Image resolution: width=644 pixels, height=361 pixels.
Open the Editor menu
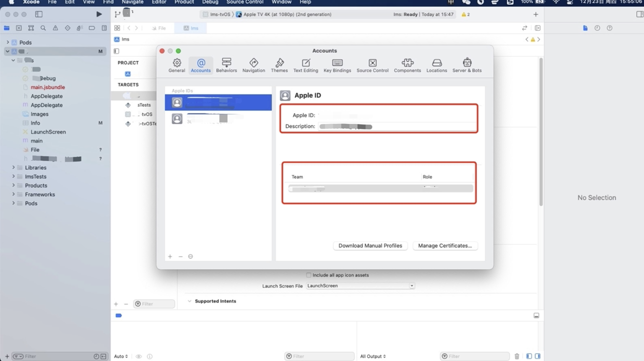[159, 2]
